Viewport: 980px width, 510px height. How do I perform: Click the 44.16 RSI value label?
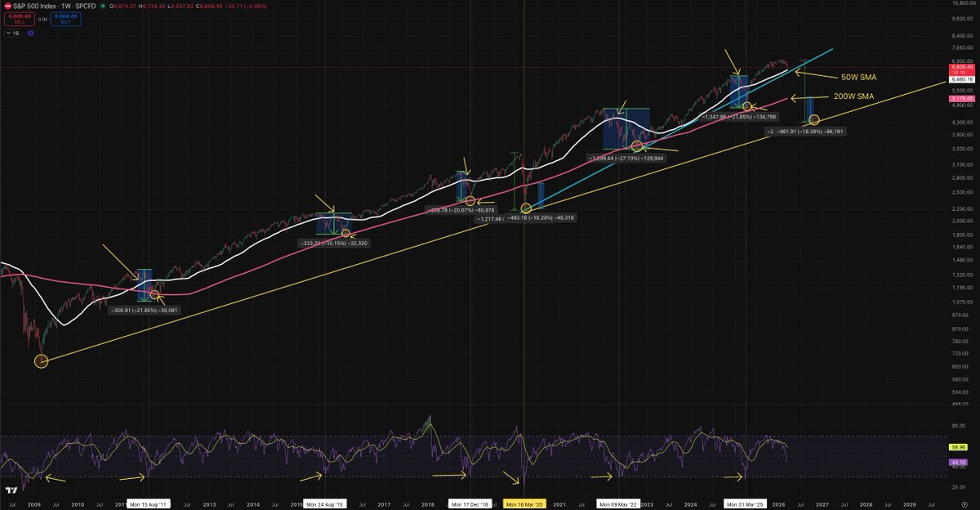tap(959, 462)
